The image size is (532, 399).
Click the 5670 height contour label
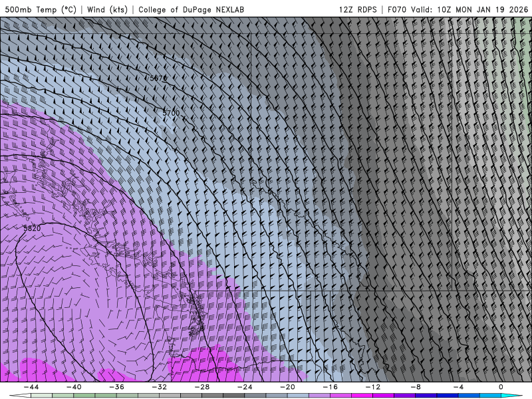tap(158, 78)
